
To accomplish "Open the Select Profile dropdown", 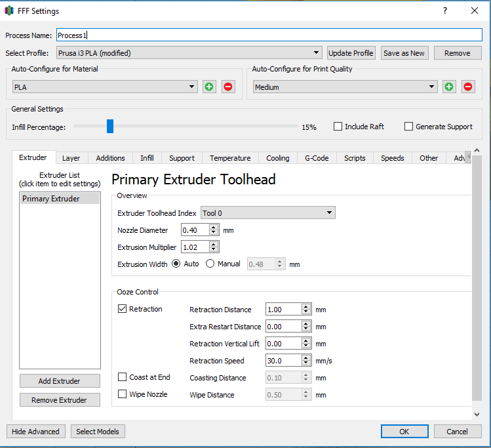I will coord(189,53).
